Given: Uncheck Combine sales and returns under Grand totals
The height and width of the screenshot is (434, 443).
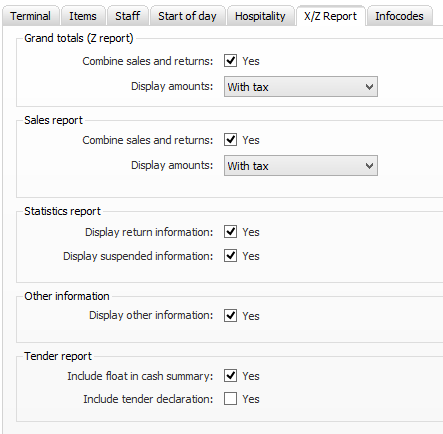Looking at the screenshot, I should 230,61.
